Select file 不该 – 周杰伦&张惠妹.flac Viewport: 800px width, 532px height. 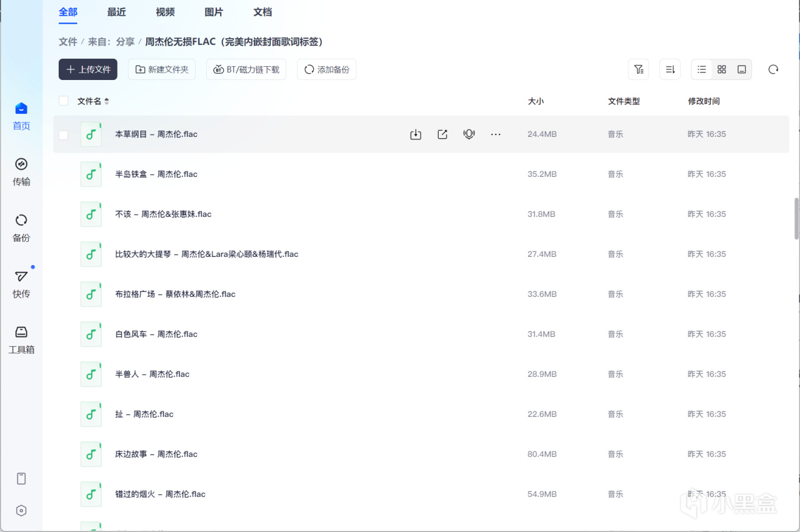[x=163, y=214]
